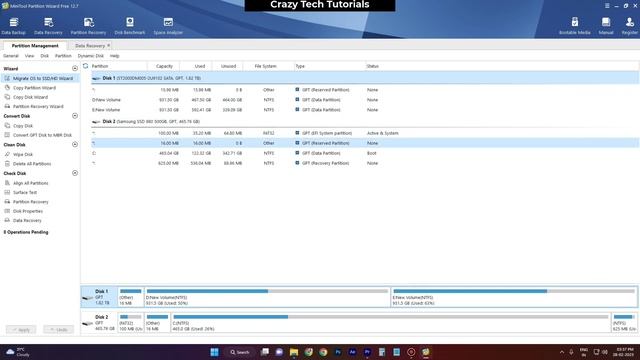640x360 pixels.
Task: Click the Undo button
Action: [59, 329]
